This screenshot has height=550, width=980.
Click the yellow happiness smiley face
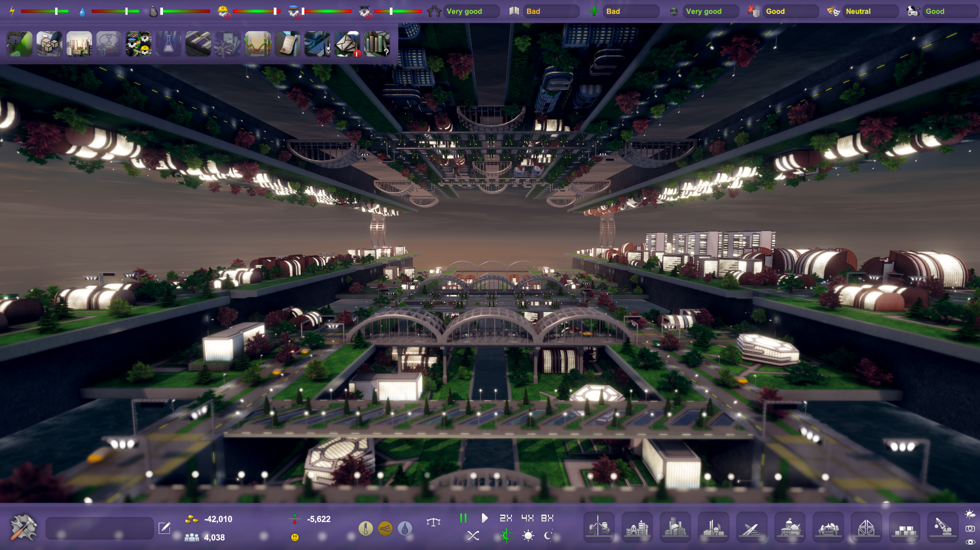(295, 537)
